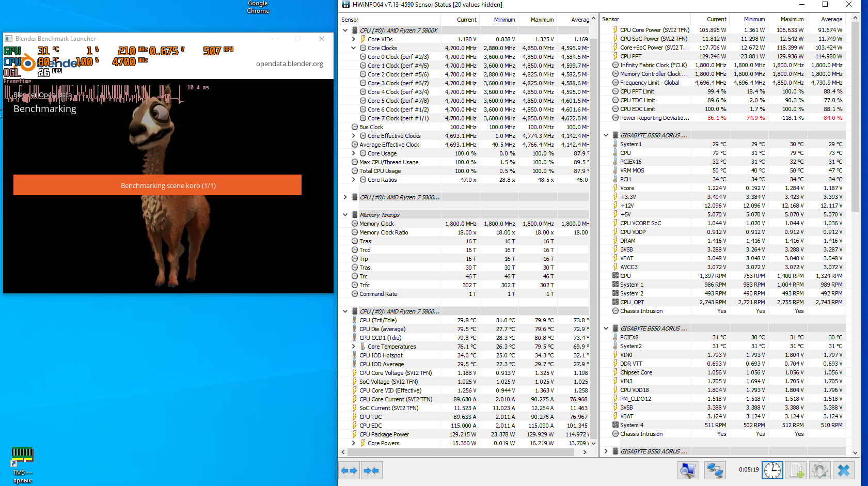Click the circle icon beside Total CPU Usage

point(355,171)
